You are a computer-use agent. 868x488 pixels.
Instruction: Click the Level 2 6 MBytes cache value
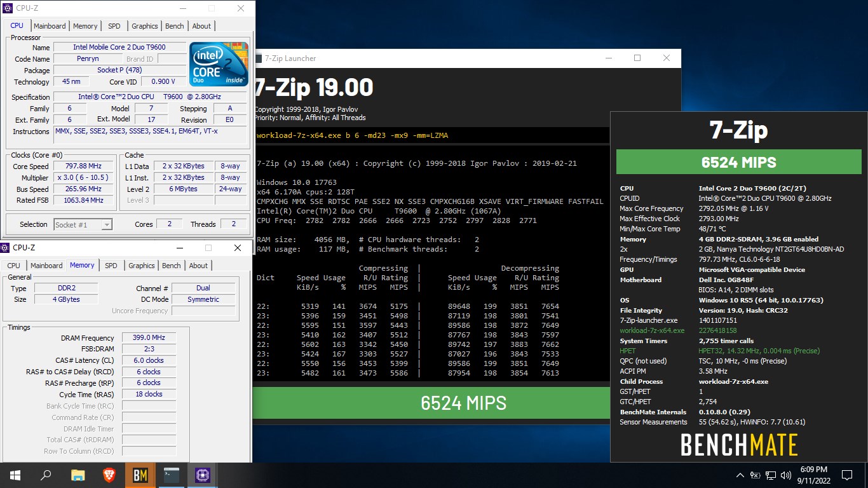pyautogui.click(x=184, y=189)
